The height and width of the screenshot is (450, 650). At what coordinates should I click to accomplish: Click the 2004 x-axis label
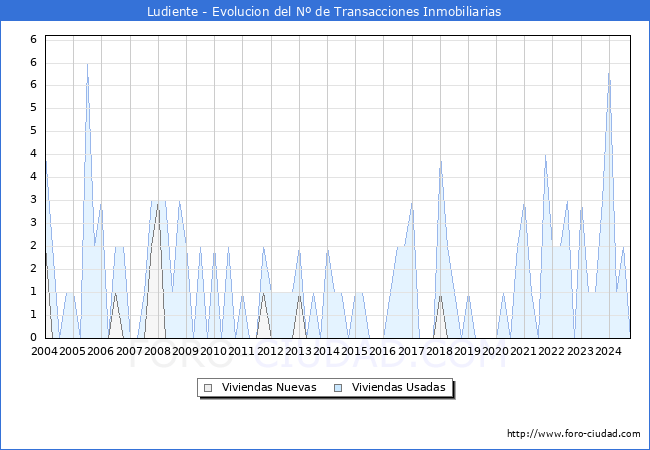pyautogui.click(x=44, y=351)
